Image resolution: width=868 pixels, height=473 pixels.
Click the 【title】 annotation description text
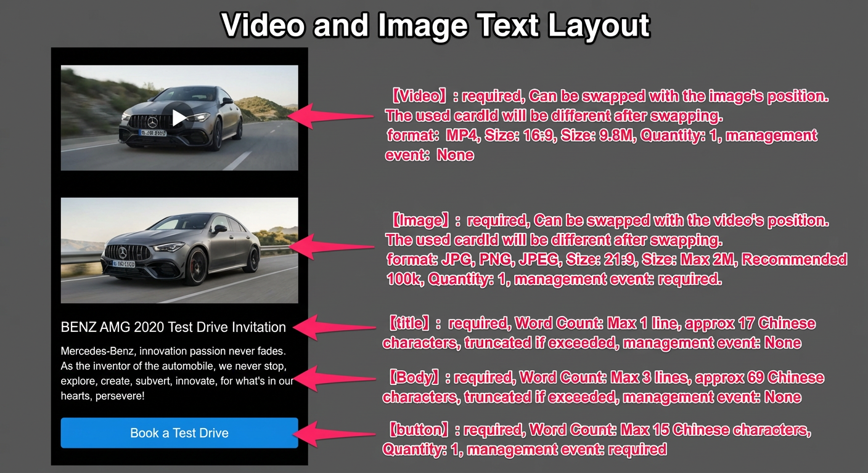tap(599, 333)
